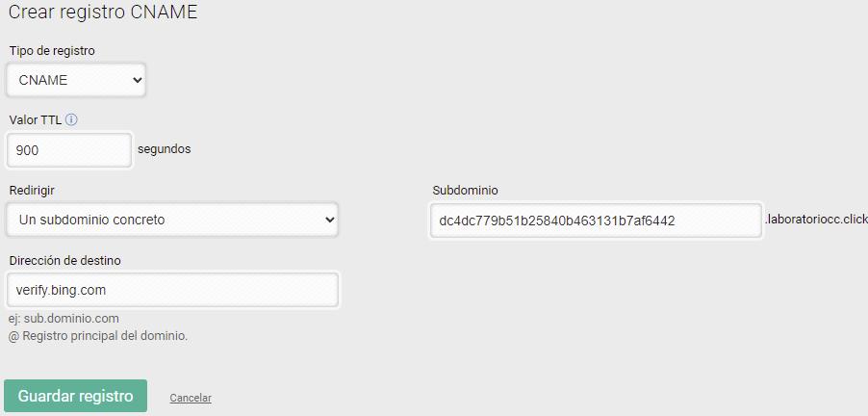
Task: Click the Subdominio label above the field
Action: point(465,191)
